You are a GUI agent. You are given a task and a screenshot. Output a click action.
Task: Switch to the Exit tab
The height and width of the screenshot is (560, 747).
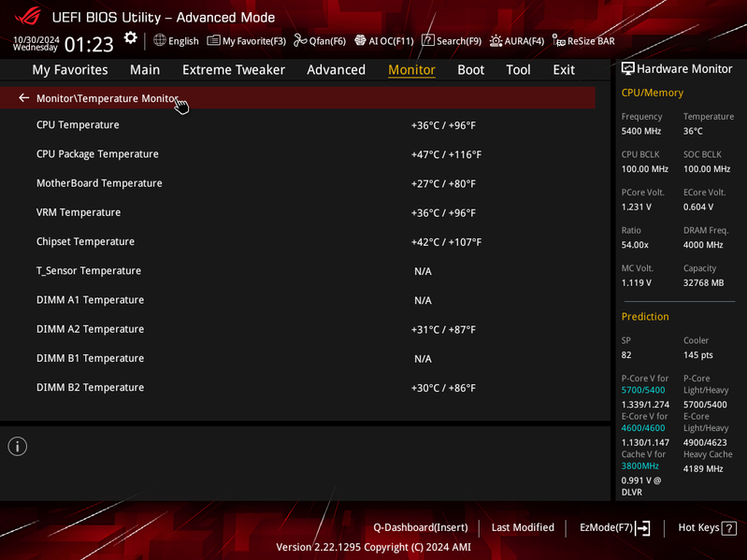point(564,70)
